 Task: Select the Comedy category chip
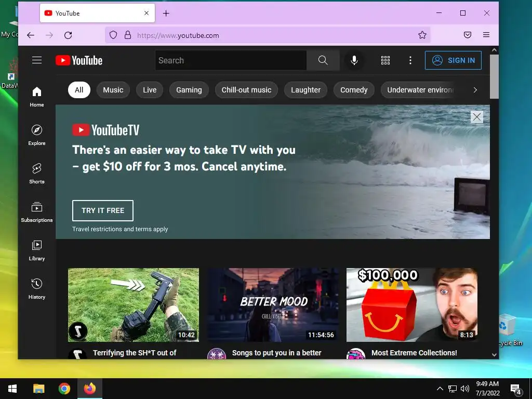pos(354,90)
